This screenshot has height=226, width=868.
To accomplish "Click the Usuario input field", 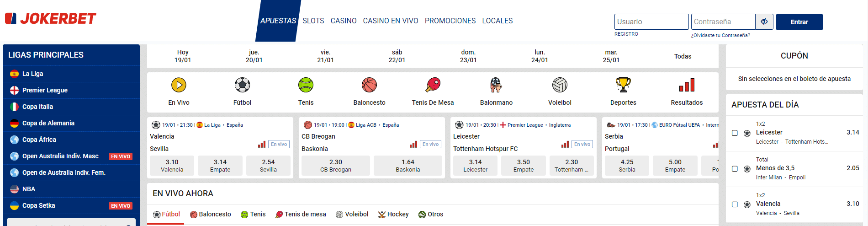I will click(x=651, y=22).
